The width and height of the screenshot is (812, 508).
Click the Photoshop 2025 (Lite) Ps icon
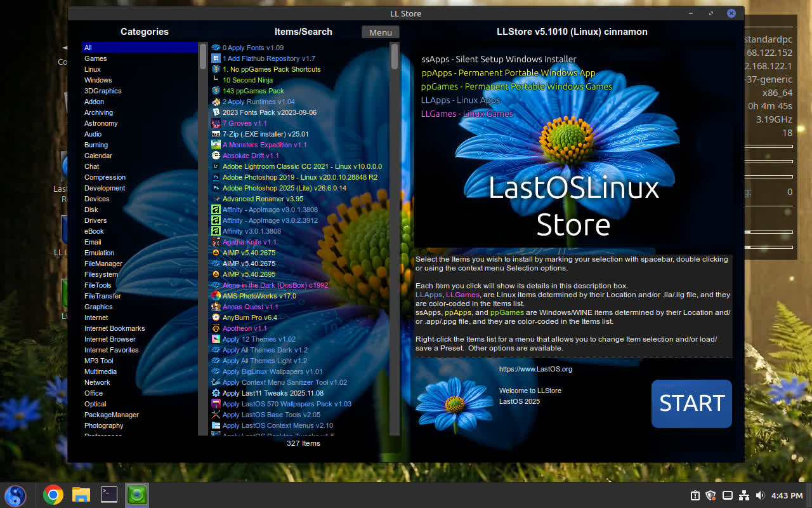[216, 188]
